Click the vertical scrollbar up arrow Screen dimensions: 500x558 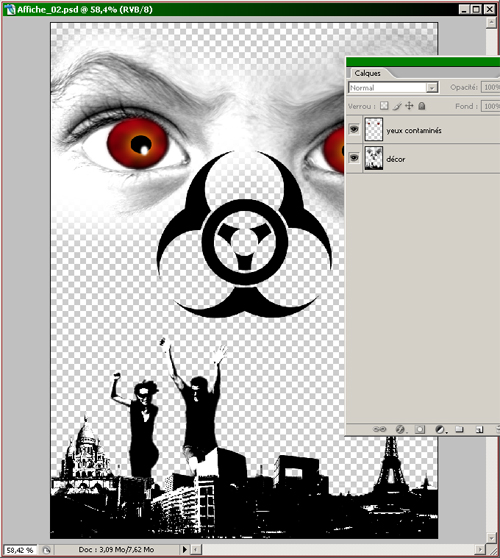[x=491, y=22]
